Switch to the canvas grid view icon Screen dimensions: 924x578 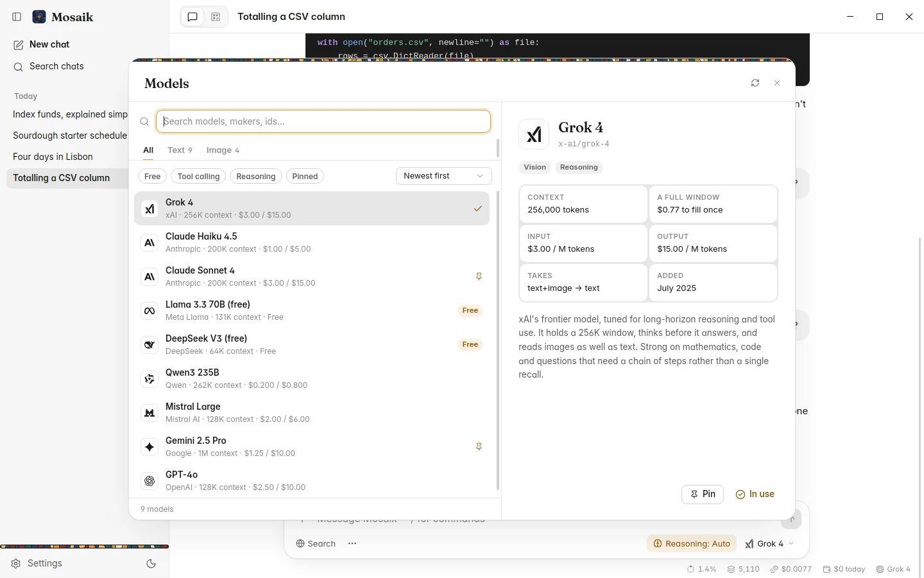coord(216,17)
